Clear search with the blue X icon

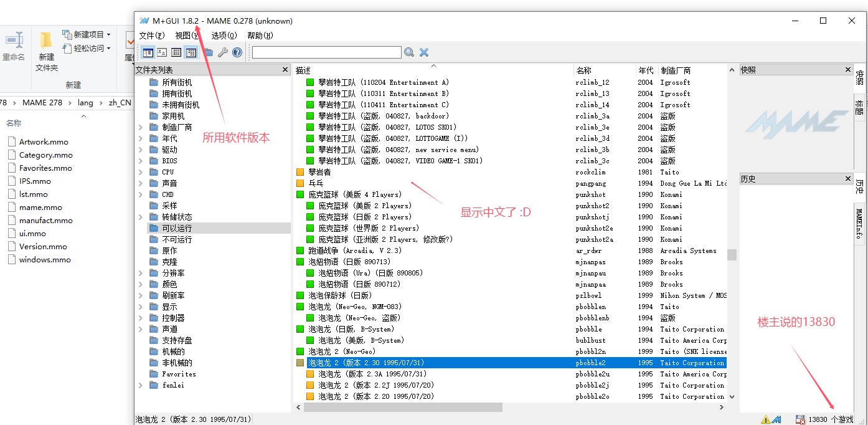[x=424, y=52]
